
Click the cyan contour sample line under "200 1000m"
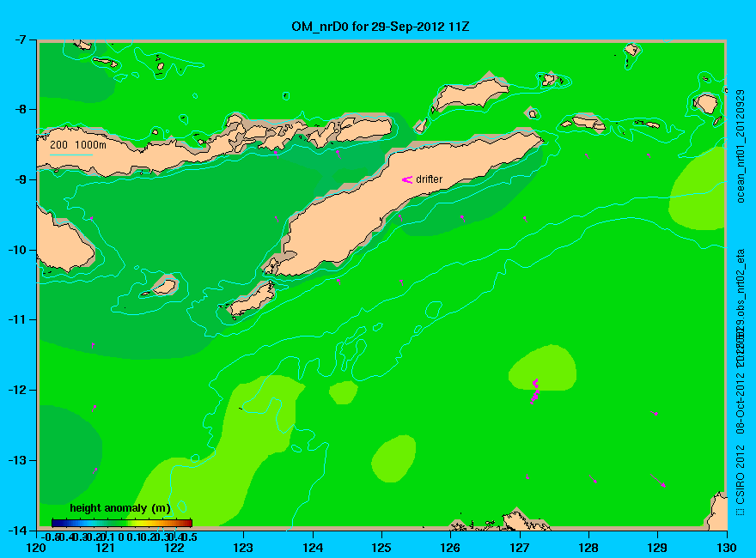(70, 155)
